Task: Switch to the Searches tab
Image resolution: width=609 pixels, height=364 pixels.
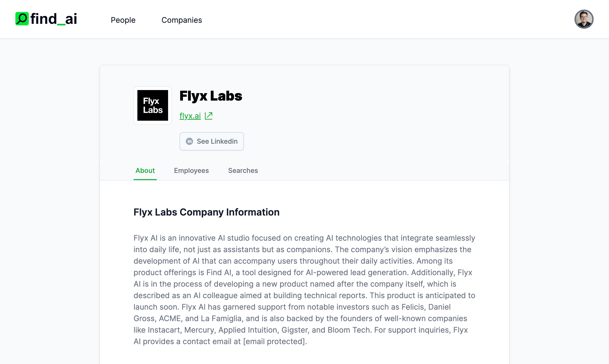Action: (243, 171)
